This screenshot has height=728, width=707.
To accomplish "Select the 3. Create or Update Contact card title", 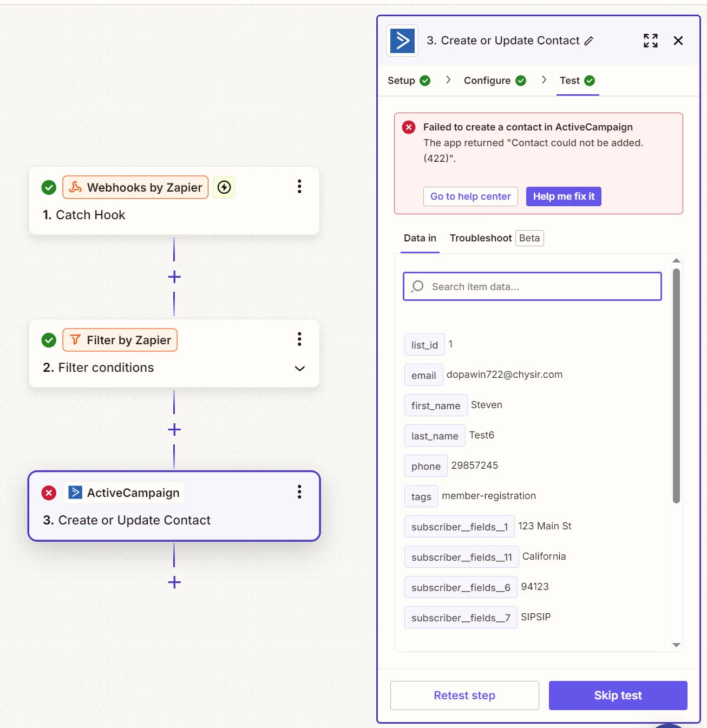I will pos(127,520).
